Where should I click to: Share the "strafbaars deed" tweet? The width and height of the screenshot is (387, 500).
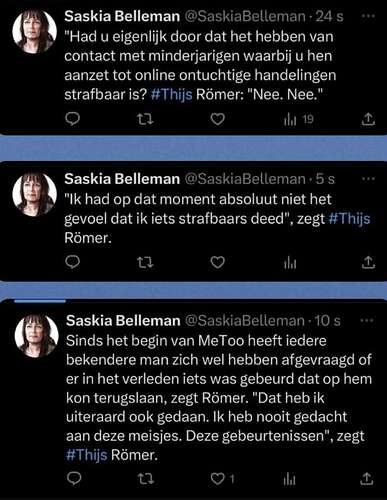pyautogui.click(x=368, y=262)
